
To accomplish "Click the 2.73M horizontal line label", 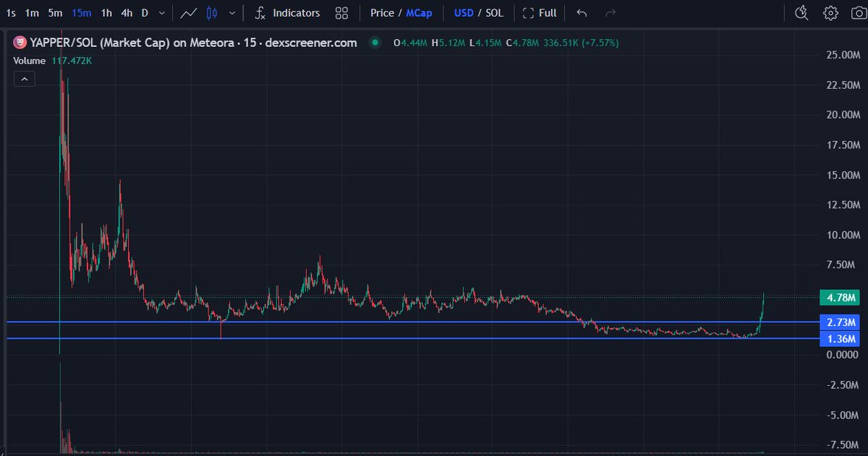I will point(839,322).
